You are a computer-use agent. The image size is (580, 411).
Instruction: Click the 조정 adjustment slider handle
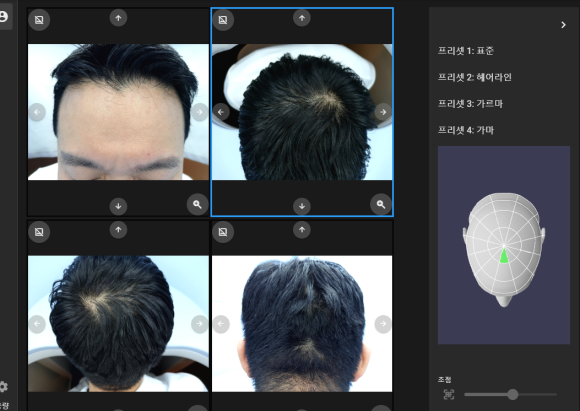click(x=513, y=395)
